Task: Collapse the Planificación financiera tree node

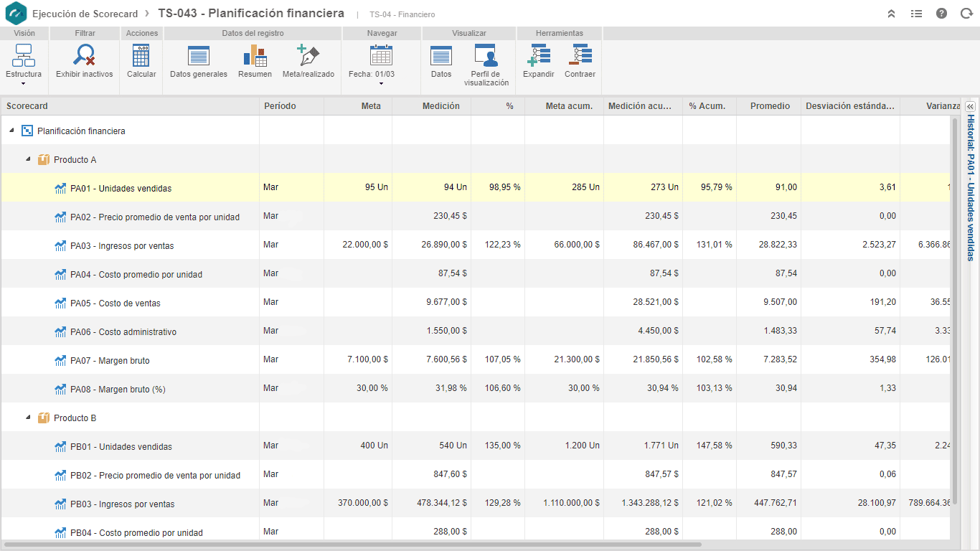Action: pos(11,131)
